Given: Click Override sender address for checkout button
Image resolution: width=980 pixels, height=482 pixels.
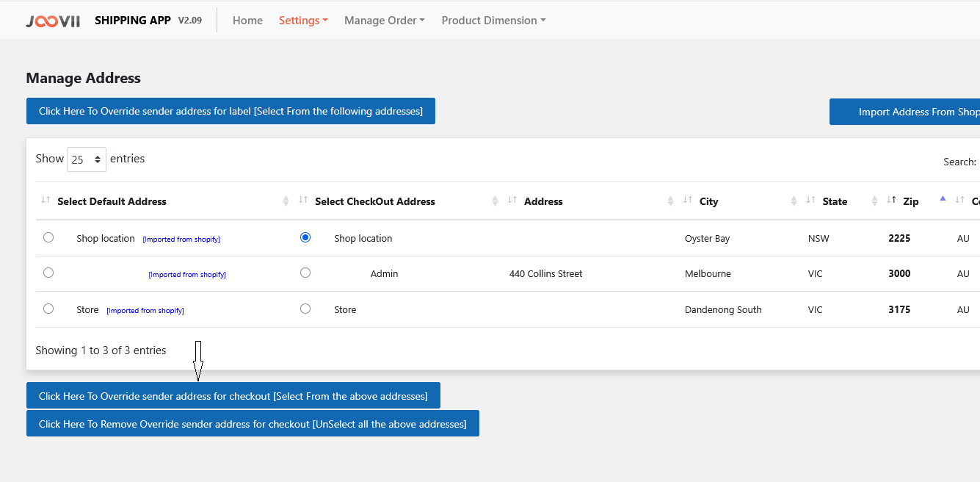Looking at the screenshot, I should coord(233,396).
